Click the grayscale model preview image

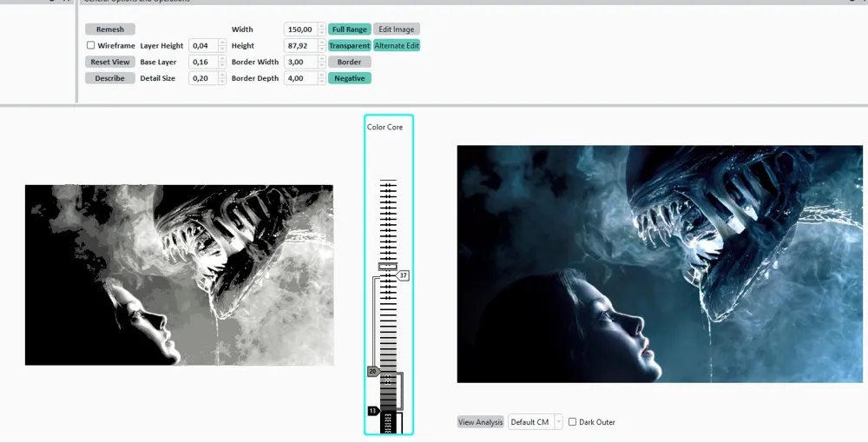(x=180, y=275)
